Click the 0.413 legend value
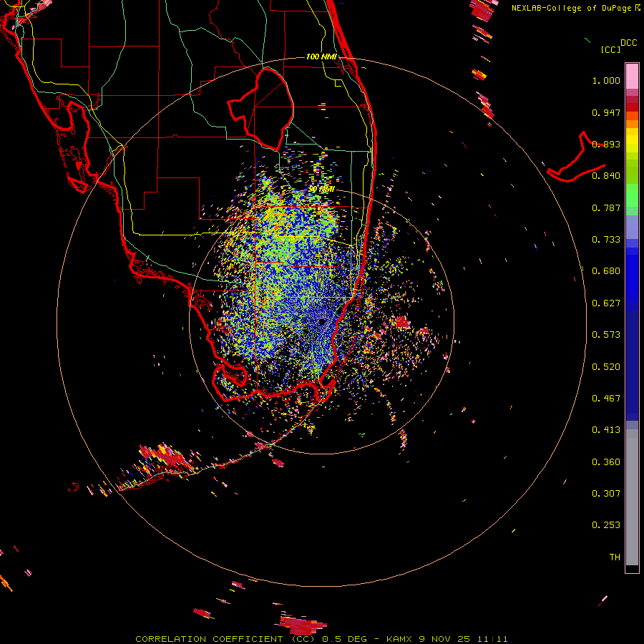Viewport: 644px width, 644px height. [x=606, y=430]
